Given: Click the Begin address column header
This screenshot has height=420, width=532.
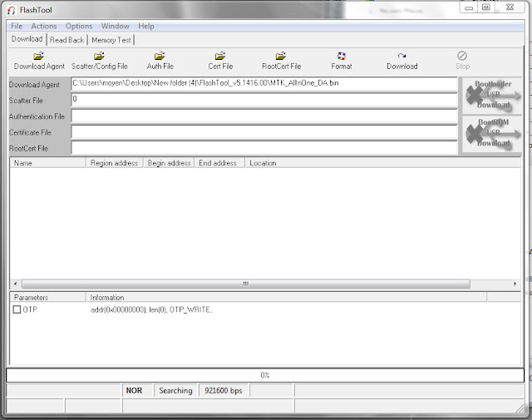Looking at the screenshot, I should coord(169,163).
